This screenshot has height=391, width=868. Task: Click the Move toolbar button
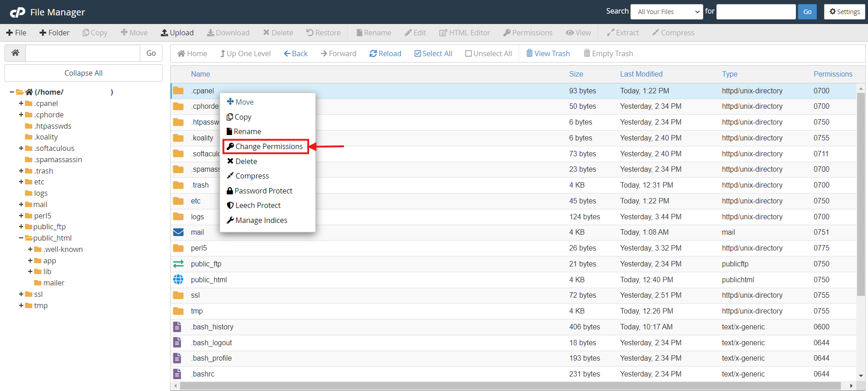(134, 33)
